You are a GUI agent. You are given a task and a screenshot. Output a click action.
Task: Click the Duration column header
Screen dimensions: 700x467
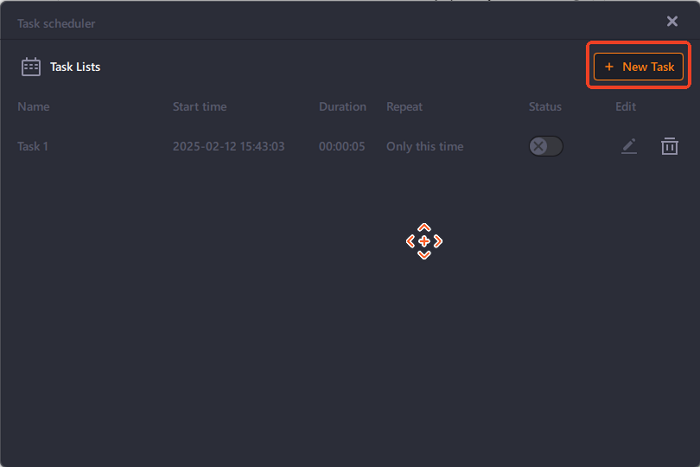342,107
